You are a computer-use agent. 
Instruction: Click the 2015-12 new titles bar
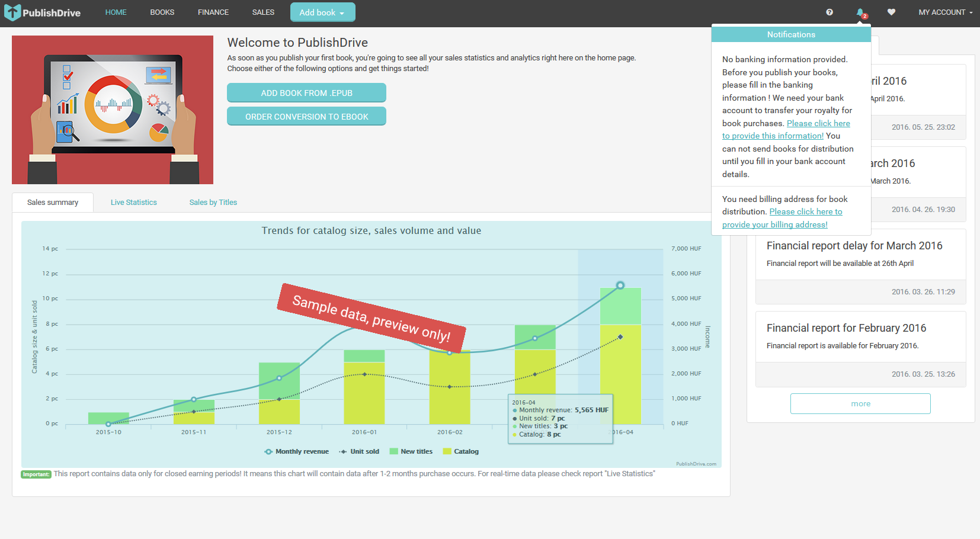(x=279, y=381)
